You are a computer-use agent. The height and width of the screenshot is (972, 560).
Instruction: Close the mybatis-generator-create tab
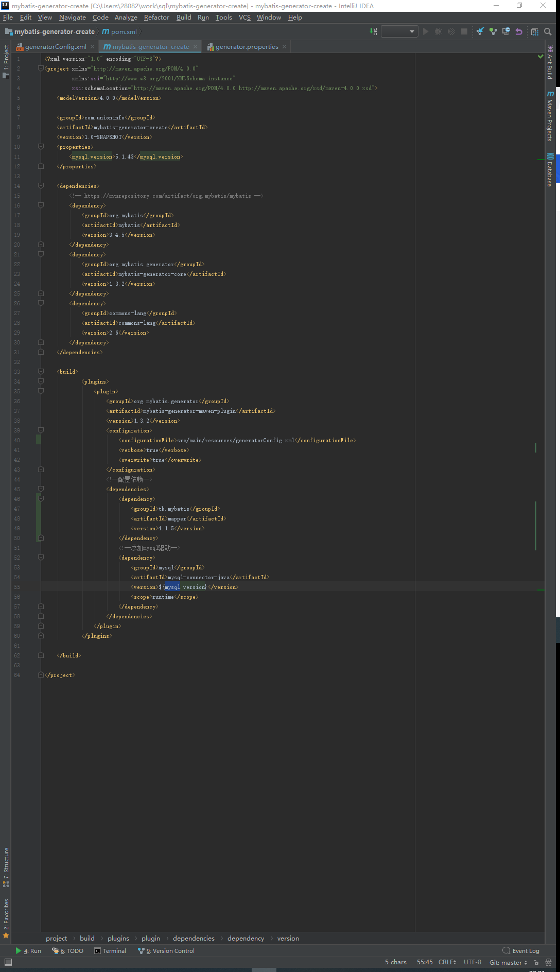click(x=196, y=46)
